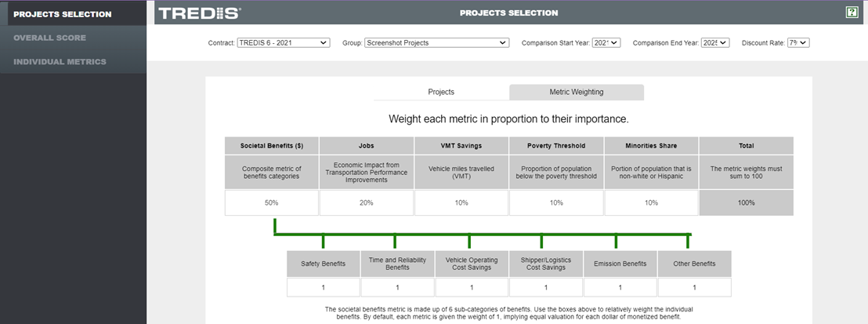The height and width of the screenshot is (324, 868).
Task: Open Comparison End Year dropdown
Action: tap(715, 42)
